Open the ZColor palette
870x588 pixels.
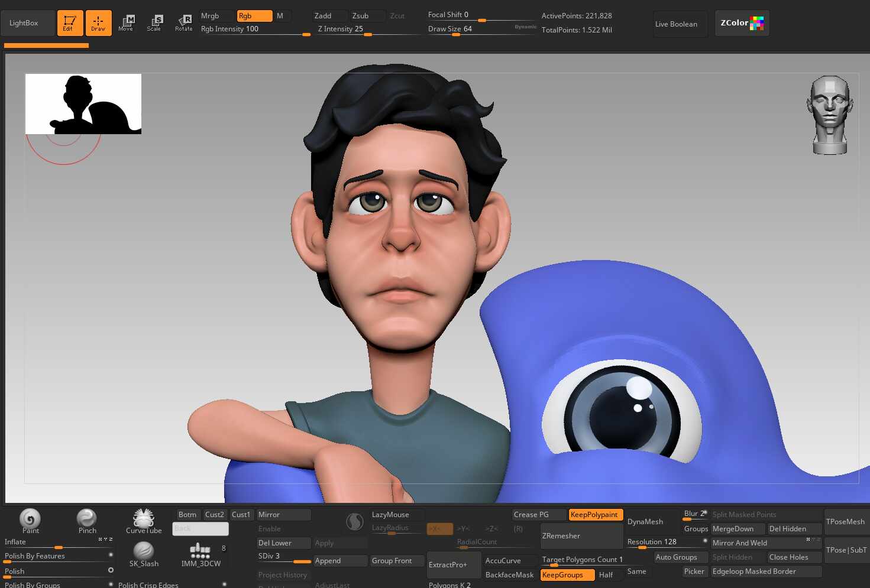pyautogui.click(x=742, y=23)
